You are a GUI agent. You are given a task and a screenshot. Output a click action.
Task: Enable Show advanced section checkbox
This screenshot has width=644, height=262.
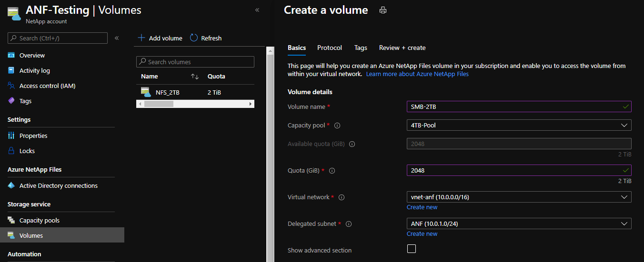tap(412, 249)
